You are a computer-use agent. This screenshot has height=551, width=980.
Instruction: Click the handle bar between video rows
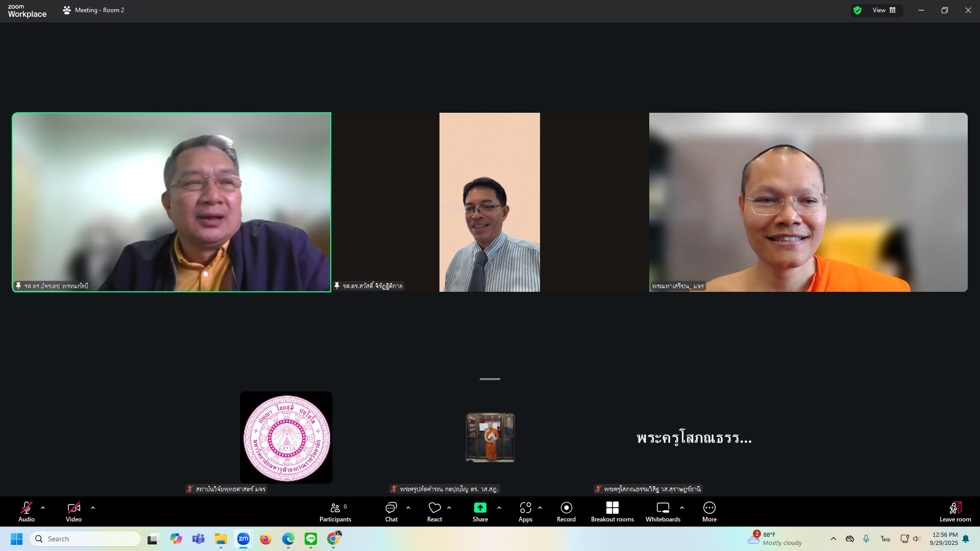[489, 379]
